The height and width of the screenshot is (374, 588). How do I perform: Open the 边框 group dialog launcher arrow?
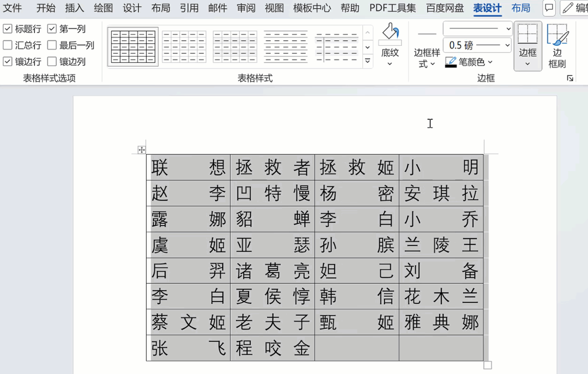click(570, 79)
